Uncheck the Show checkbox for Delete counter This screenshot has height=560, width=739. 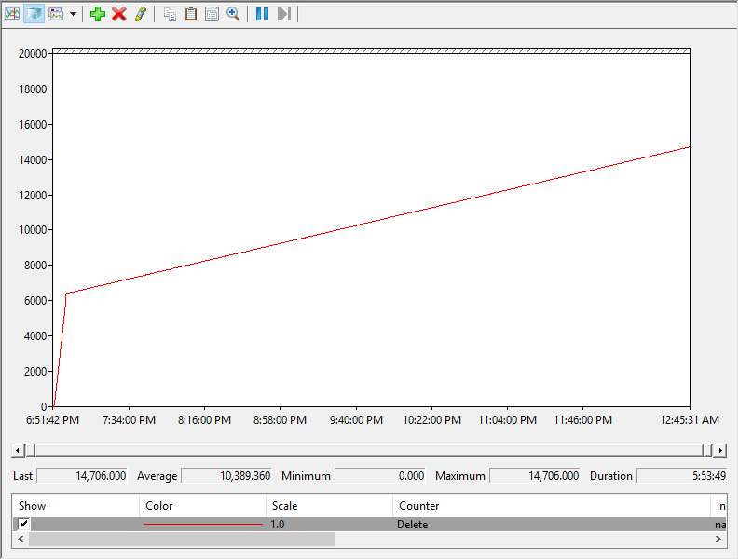coord(24,525)
